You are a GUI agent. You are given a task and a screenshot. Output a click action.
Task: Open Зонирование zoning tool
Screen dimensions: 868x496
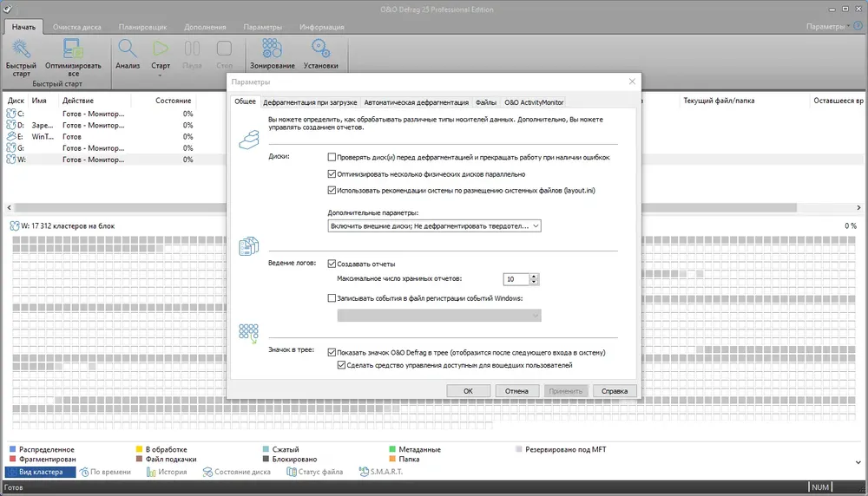(272, 49)
